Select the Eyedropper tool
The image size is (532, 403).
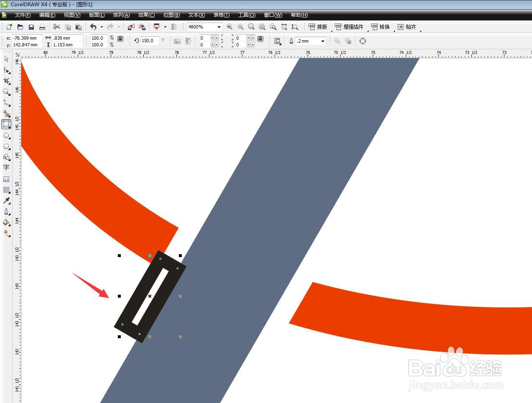(6, 201)
